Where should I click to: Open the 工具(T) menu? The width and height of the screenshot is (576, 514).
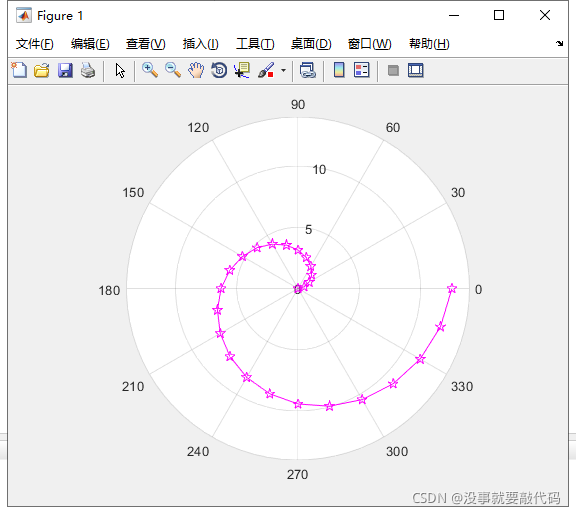click(255, 44)
